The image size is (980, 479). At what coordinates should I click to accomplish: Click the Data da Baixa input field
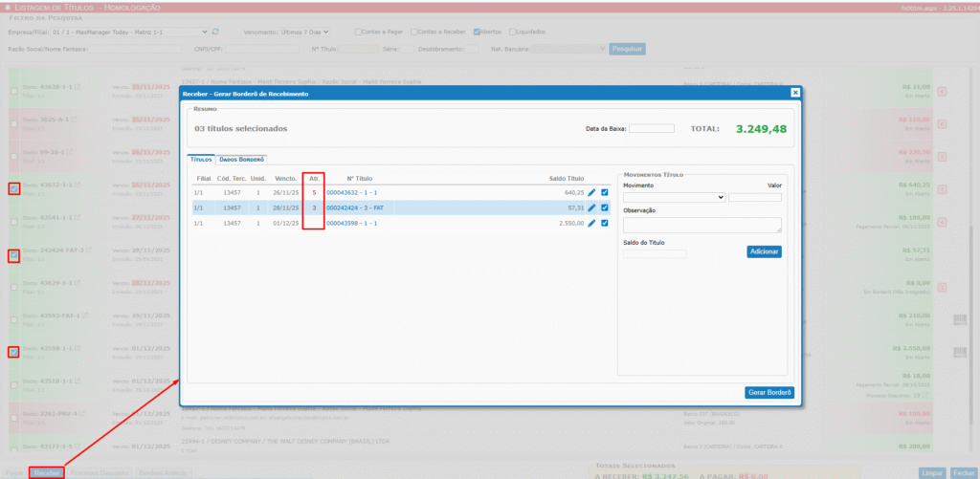(x=651, y=128)
